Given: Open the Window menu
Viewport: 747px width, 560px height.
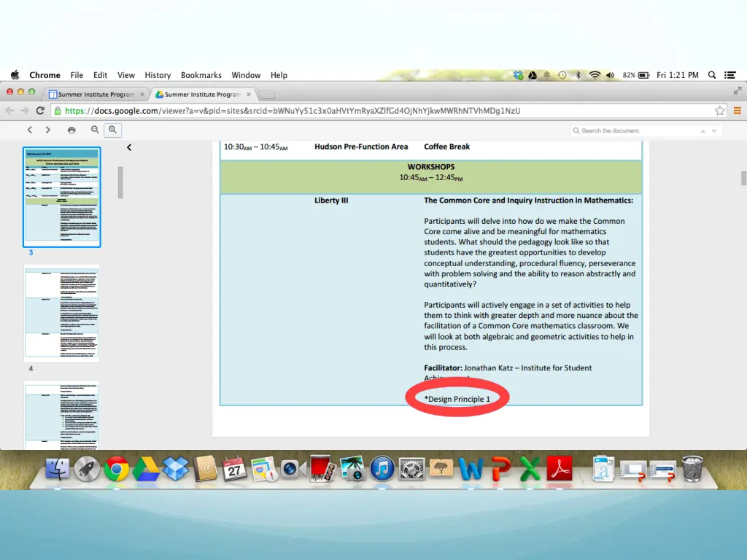Looking at the screenshot, I should coord(246,75).
